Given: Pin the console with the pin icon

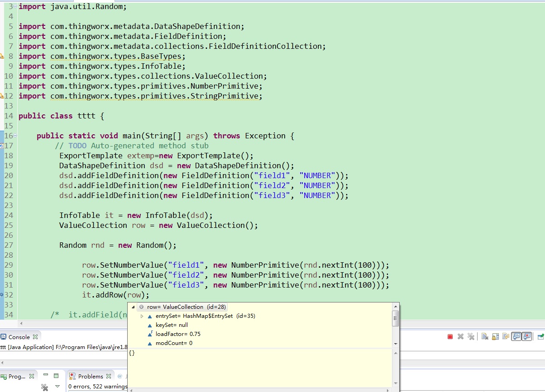Looking at the screenshot, I should click(x=541, y=336).
